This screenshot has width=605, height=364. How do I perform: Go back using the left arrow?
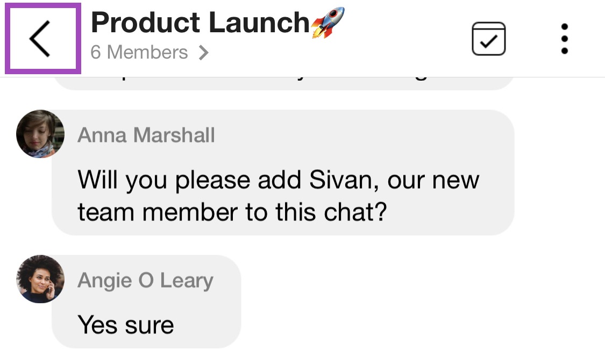(40, 39)
